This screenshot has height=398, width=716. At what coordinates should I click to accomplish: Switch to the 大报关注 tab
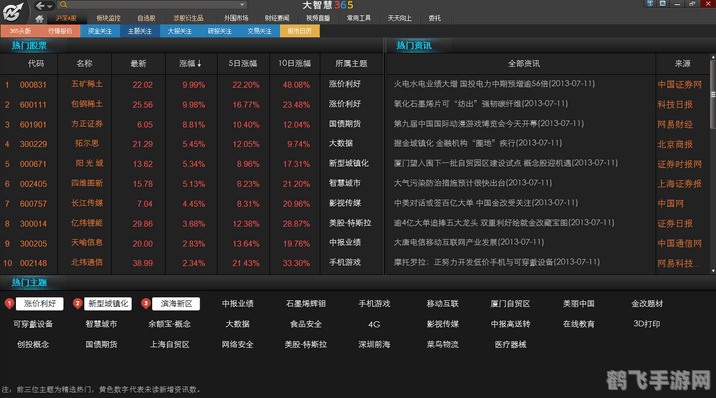coord(180,31)
